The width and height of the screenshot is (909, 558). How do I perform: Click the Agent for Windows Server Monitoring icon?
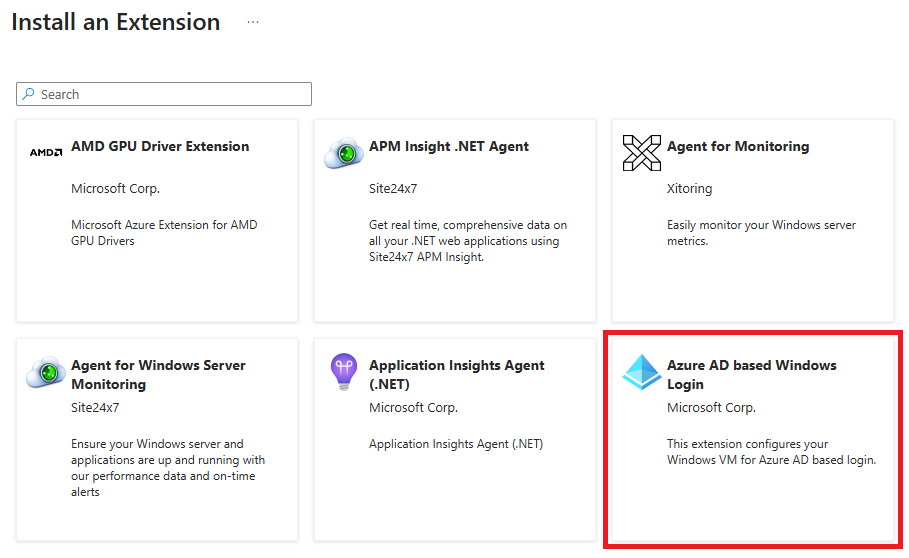[46, 372]
